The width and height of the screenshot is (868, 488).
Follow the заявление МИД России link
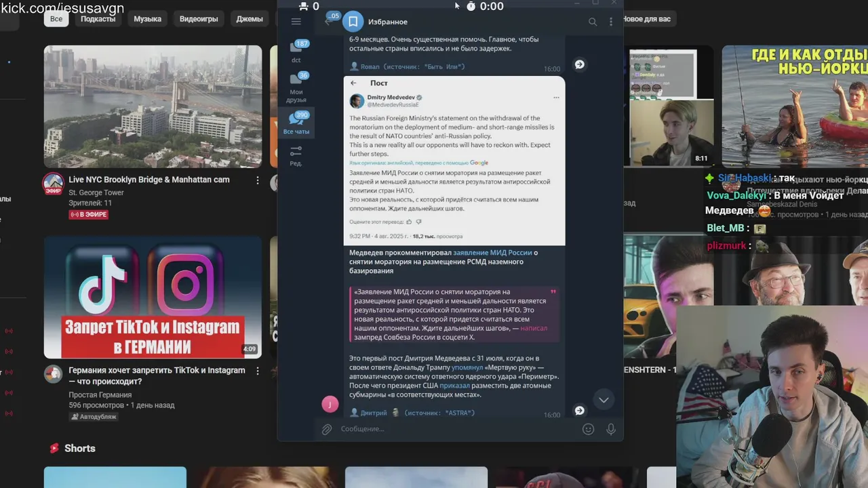(x=492, y=252)
